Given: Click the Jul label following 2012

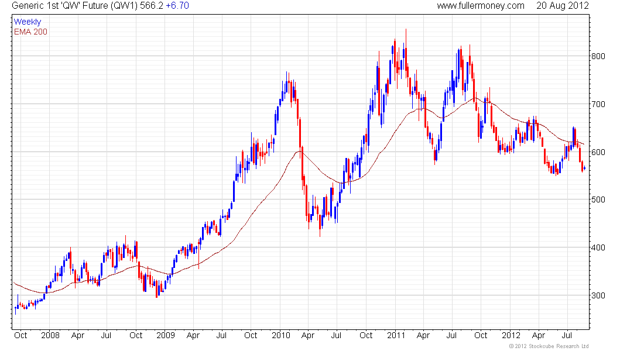Looking at the screenshot, I should (567, 335).
